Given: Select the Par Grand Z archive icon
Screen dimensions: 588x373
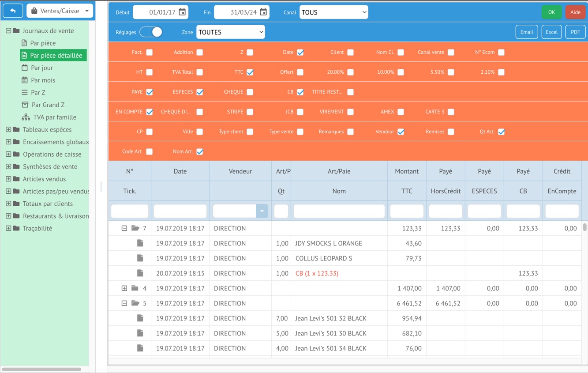Looking at the screenshot, I should pyautogui.click(x=25, y=105).
